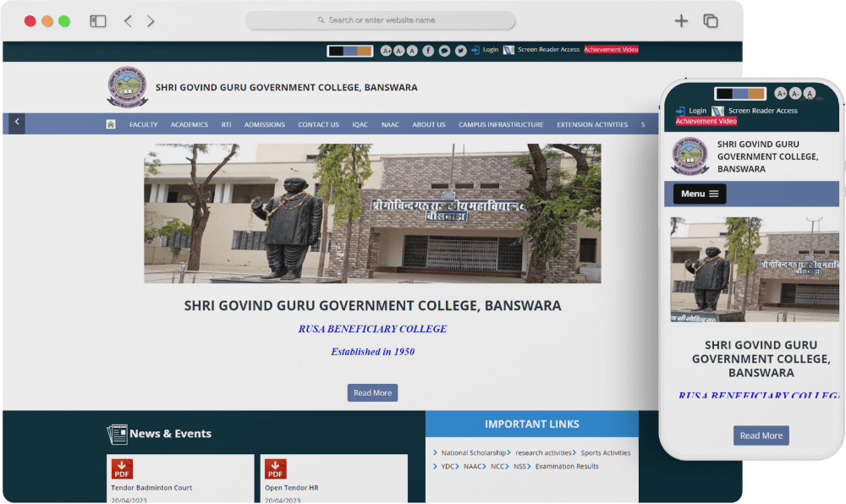The width and height of the screenshot is (846, 504).
Task: Open the NCC important link
Action: click(497, 466)
